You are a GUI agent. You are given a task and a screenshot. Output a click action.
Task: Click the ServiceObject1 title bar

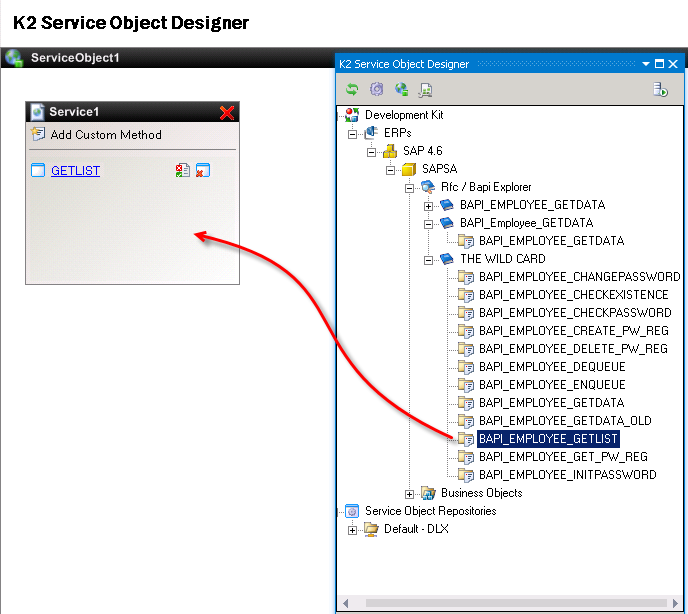[x=168, y=58]
